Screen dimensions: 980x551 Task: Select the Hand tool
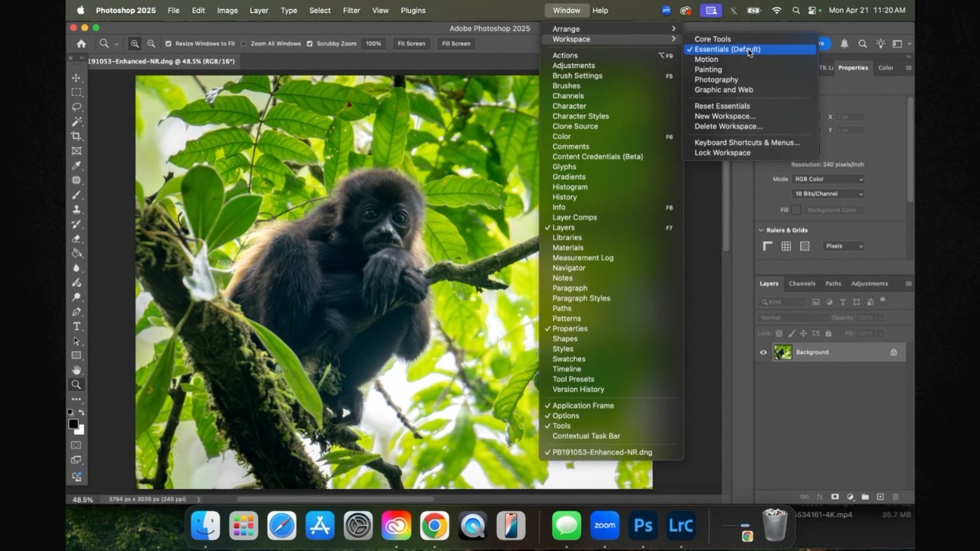(x=77, y=370)
